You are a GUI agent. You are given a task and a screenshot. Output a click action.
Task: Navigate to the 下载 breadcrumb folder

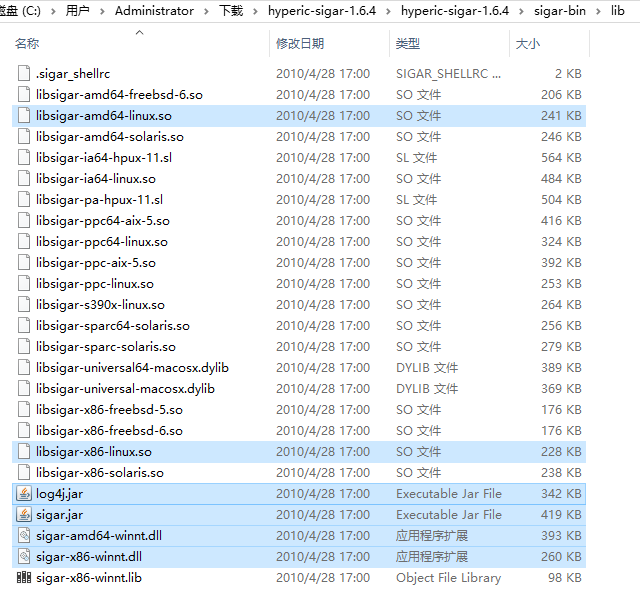click(231, 11)
